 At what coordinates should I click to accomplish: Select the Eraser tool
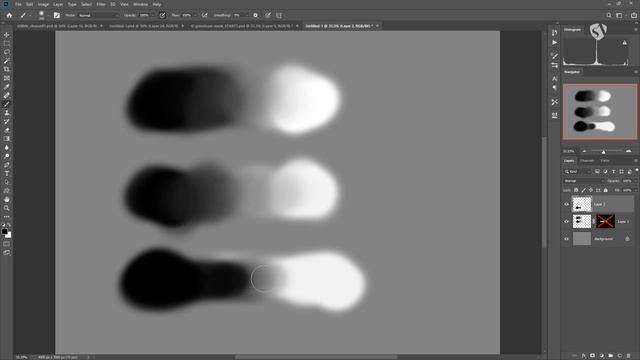pyautogui.click(x=7, y=130)
